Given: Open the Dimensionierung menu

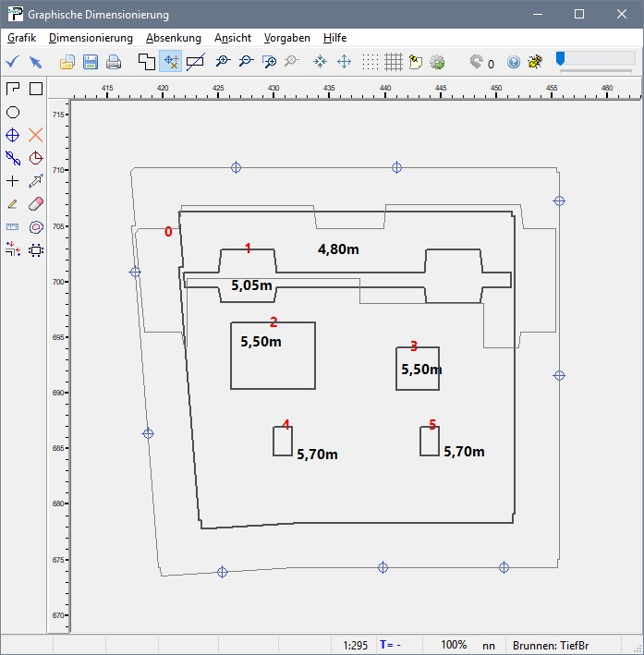Looking at the screenshot, I should (x=91, y=38).
